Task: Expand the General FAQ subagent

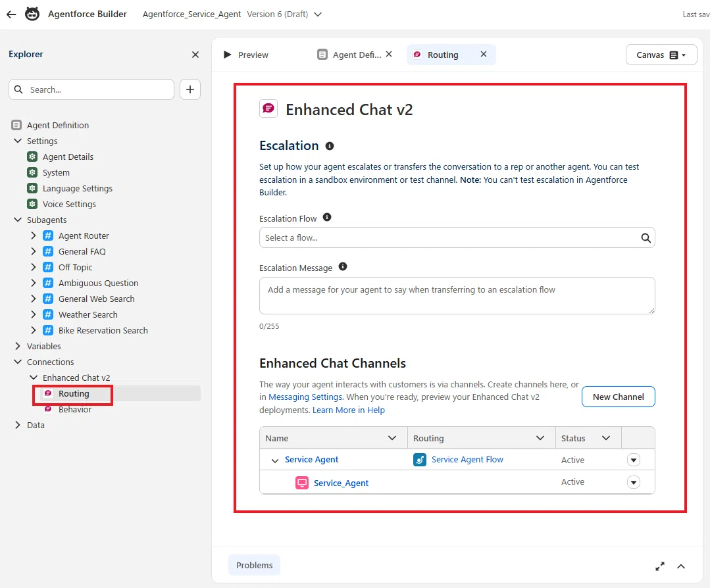Action: pos(34,251)
